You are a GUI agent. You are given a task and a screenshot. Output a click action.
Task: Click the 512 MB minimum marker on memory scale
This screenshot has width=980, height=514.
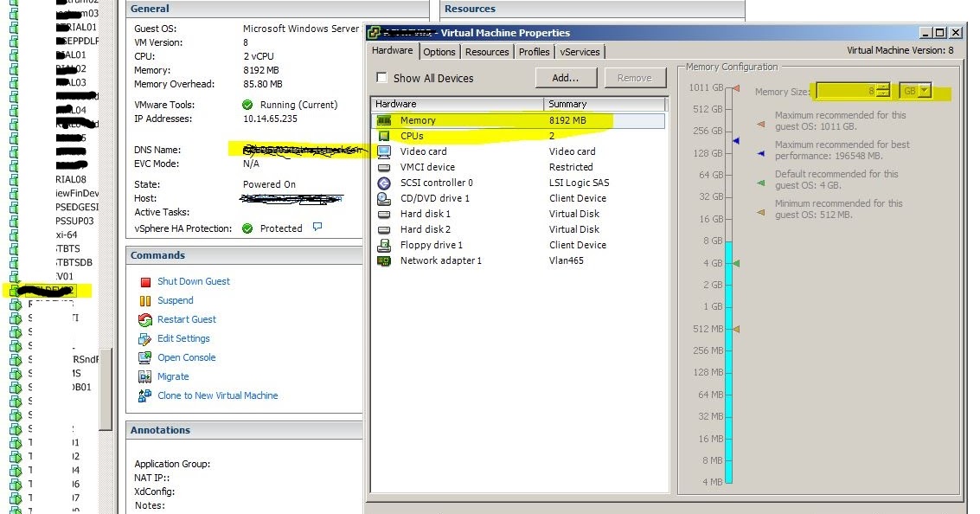[x=736, y=329]
